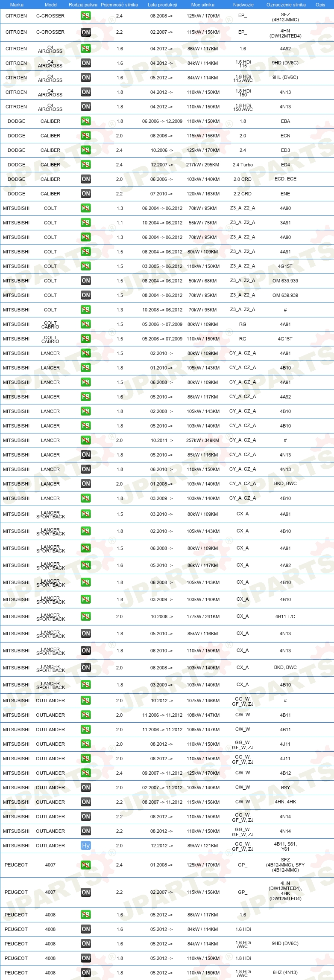Image resolution: width=334 pixels, height=980 pixels.
Task: Click petrol icon in Dodge Caliber ED3 row
Action: click(x=86, y=150)
